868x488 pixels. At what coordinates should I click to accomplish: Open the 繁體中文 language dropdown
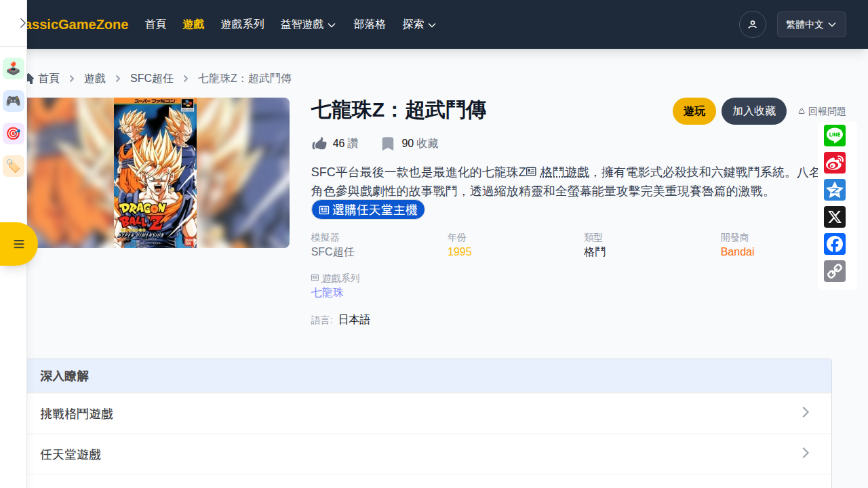coord(812,24)
